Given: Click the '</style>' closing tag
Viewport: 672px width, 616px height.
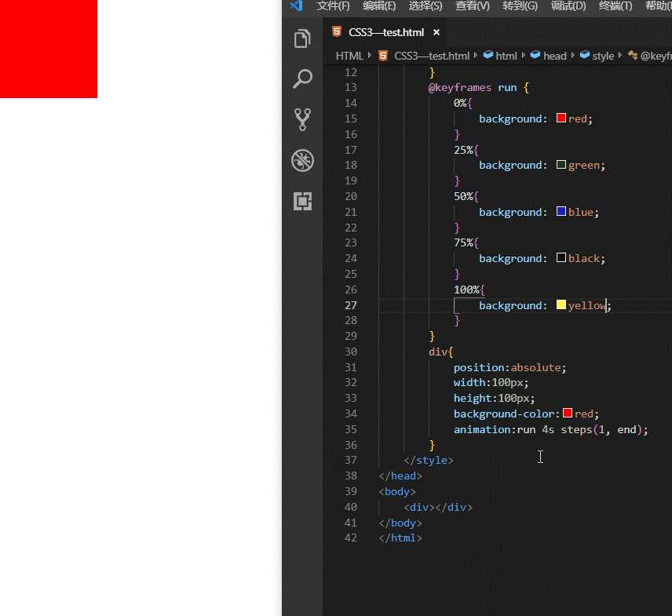Looking at the screenshot, I should tap(428, 460).
